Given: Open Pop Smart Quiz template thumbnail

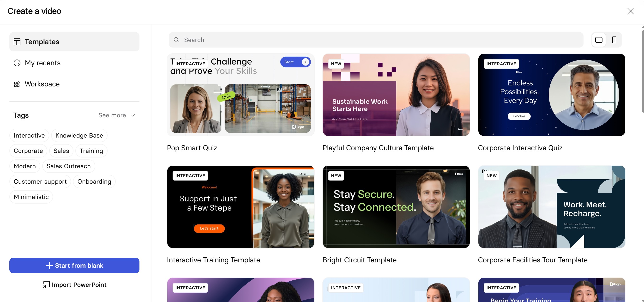Looking at the screenshot, I should pos(241,95).
